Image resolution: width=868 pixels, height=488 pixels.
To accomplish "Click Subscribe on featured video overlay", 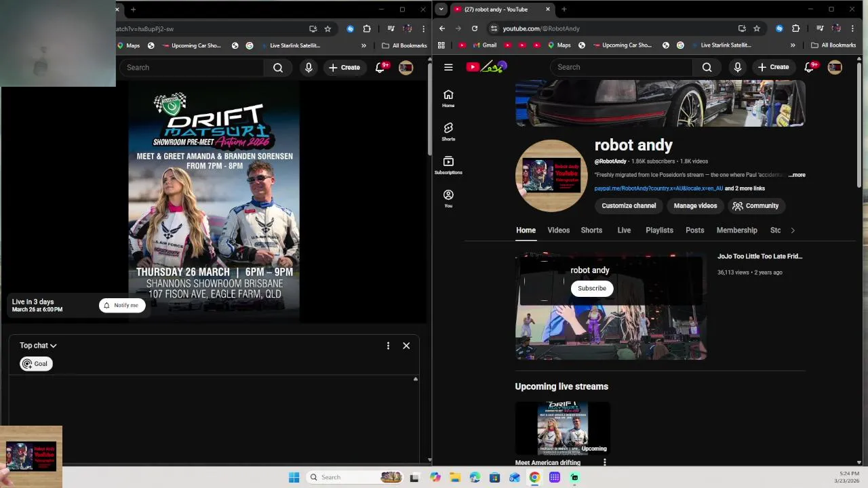I will pos(592,289).
